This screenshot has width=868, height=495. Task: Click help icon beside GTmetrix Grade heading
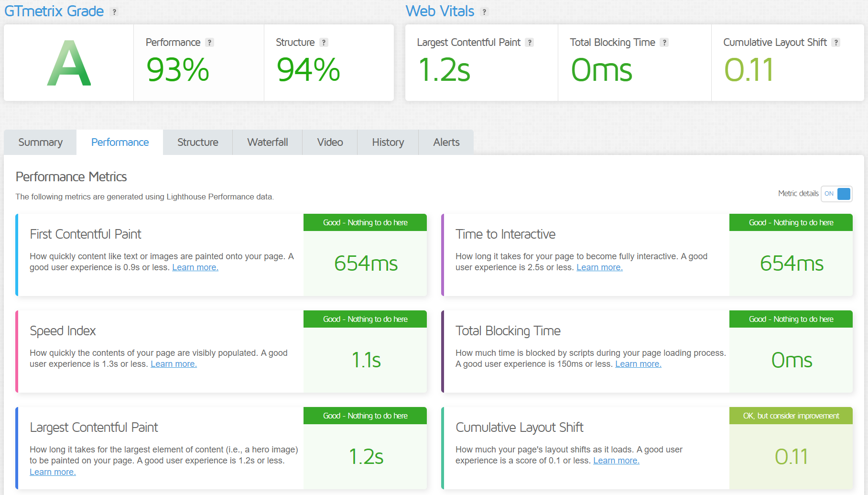pos(114,12)
